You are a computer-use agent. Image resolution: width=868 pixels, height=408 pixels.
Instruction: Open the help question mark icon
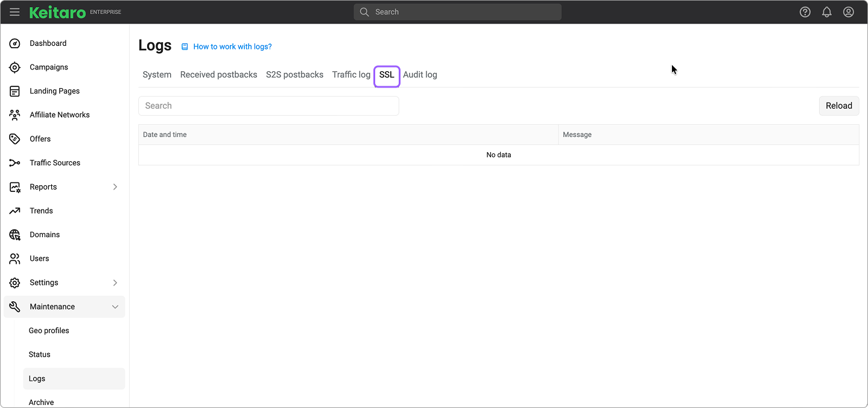pos(805,12)
